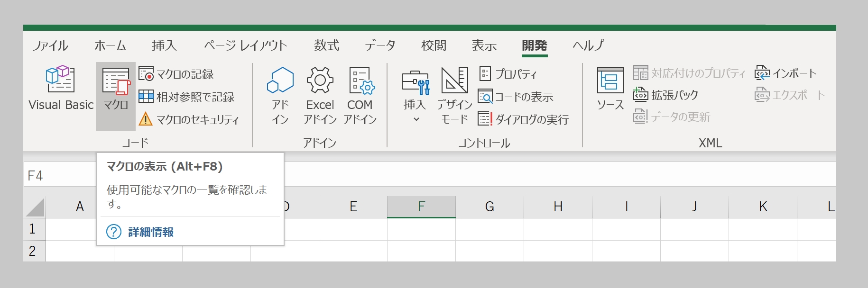Viewport: 868px width, 288px height.
Task: Select column H header
Action: [x=558, y=207]
